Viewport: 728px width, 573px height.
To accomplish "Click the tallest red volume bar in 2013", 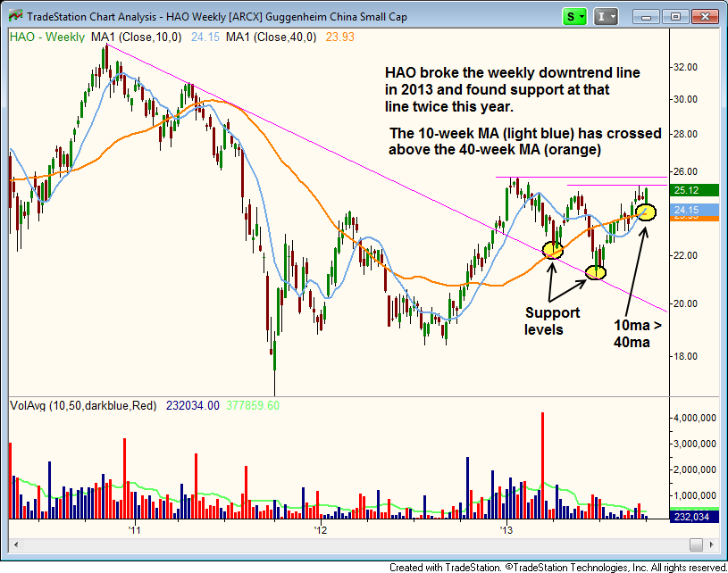I will tap(542, 465).
